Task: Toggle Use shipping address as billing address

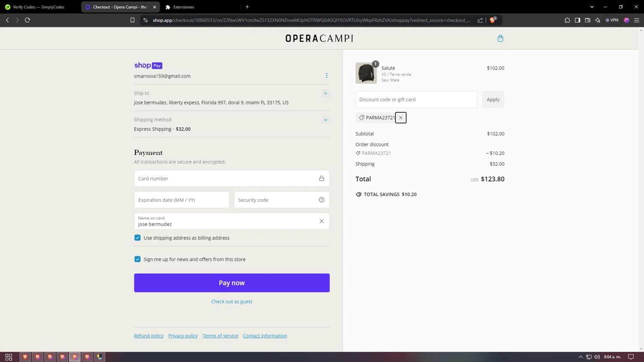Action: pos(137,238)
